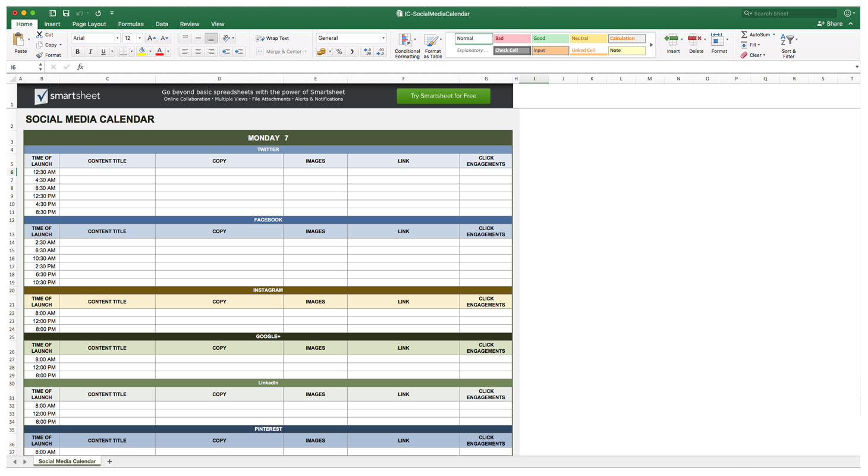Open Conditional Formatting
Viewport: 868px width, 476px height.
point(407,46)
